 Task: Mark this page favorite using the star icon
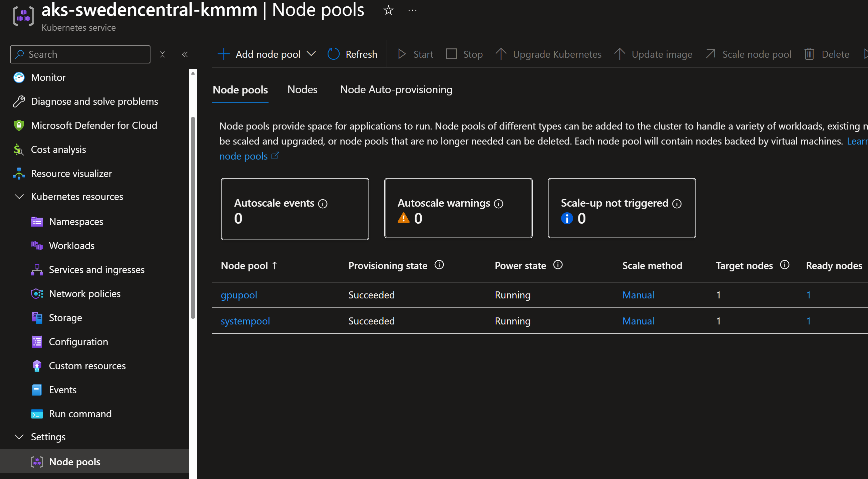tap(388, 10)
